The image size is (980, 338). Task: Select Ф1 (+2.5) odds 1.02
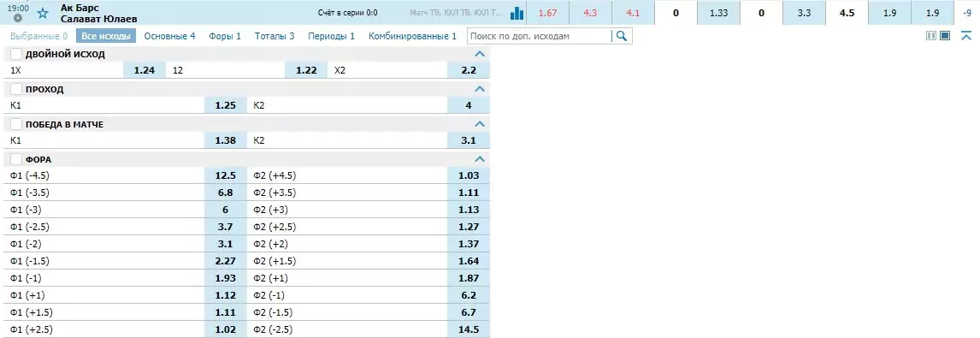[x=226, y=329]
